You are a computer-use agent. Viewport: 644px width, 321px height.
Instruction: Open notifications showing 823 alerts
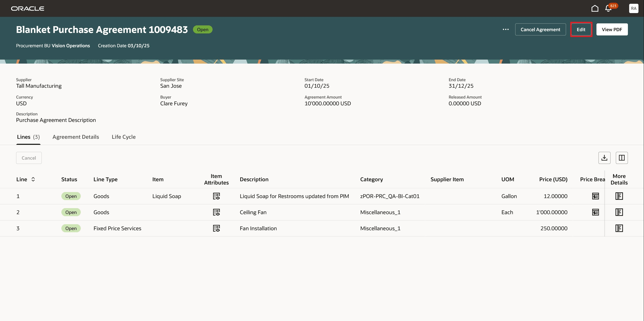(608, 8)
